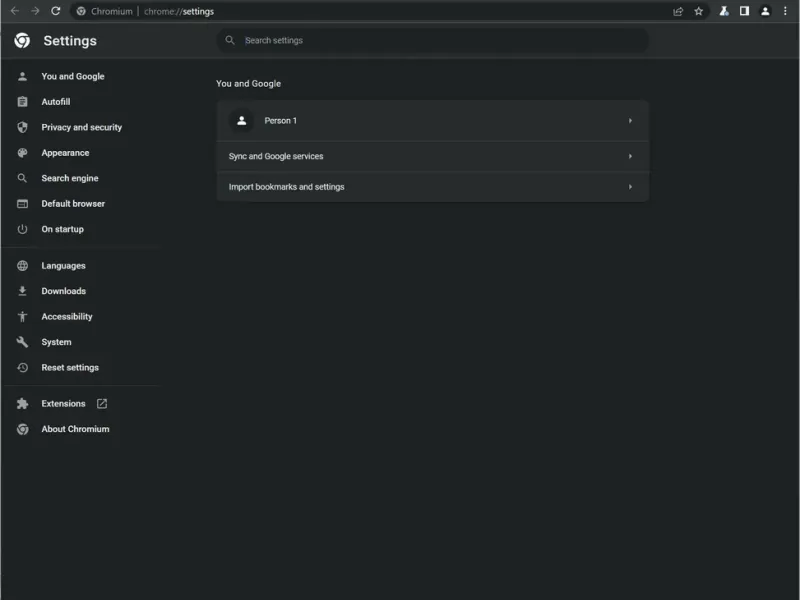
Task: Open the profile avatar in toolbar
Action: point(765,11)
